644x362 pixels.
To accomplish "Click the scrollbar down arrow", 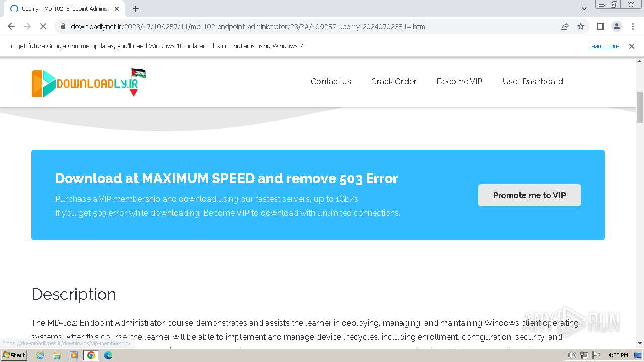I will point(640,343).
